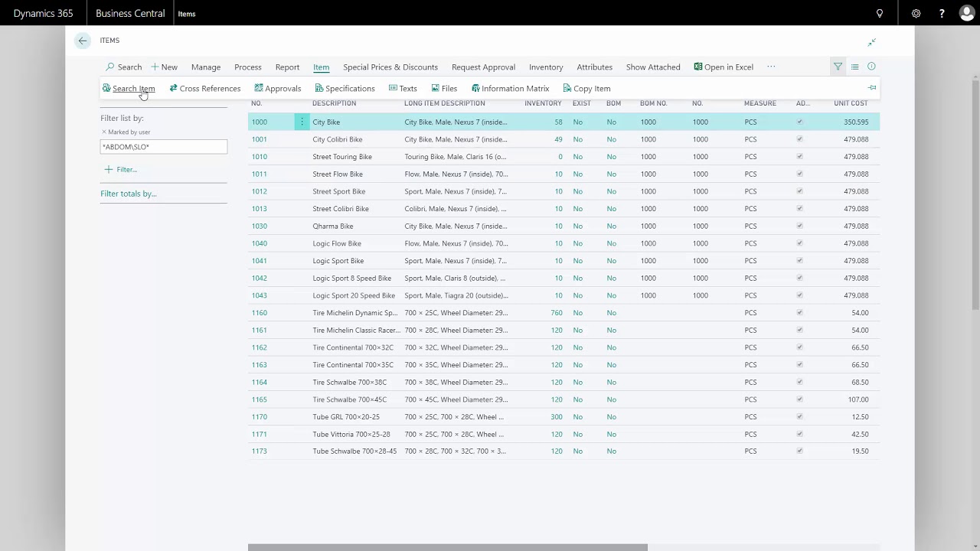The image size is (980, 551).
Task: Expand the Report menu
Action: pos(287,67)
